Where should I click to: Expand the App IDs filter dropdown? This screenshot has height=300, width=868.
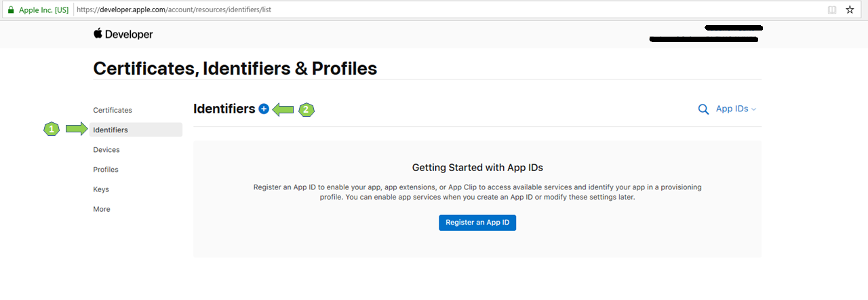(736, 109)
